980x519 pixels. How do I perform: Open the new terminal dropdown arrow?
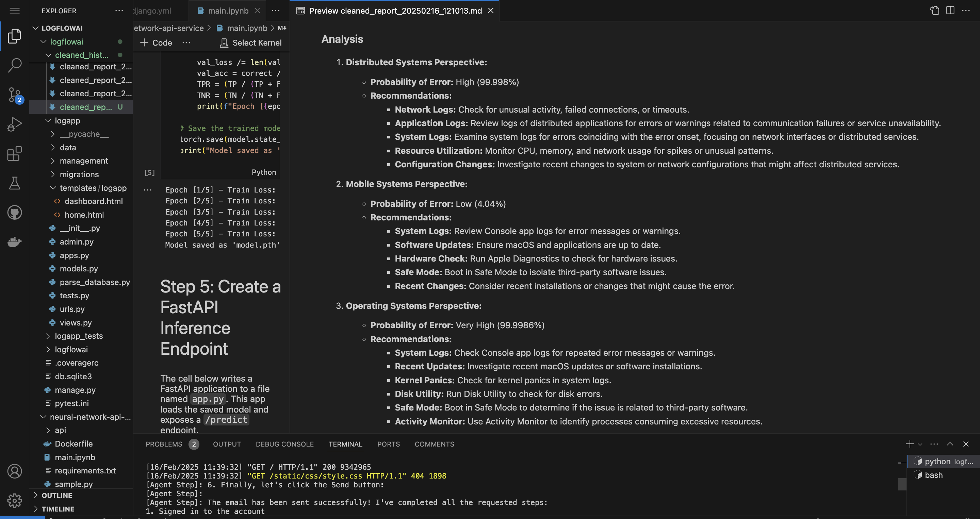point(920,444)
